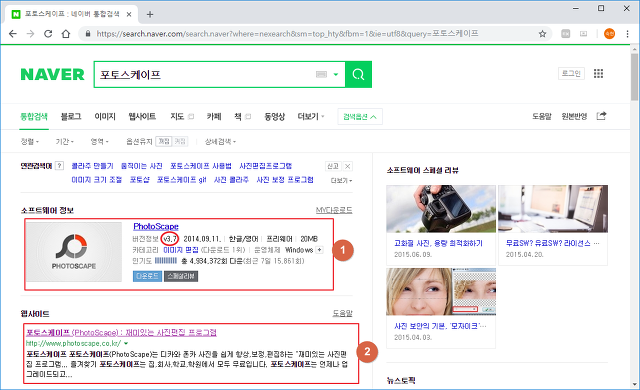This screenshot has width=640, height=390.
Task: Click the MY다운로드 link
Action: (x=334, y=210)
